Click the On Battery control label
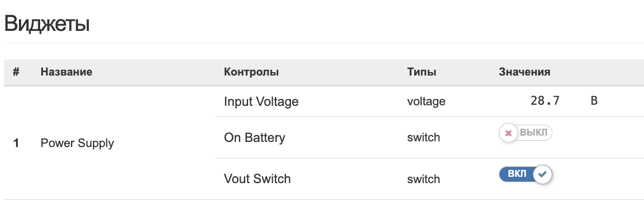 point(254,137)
